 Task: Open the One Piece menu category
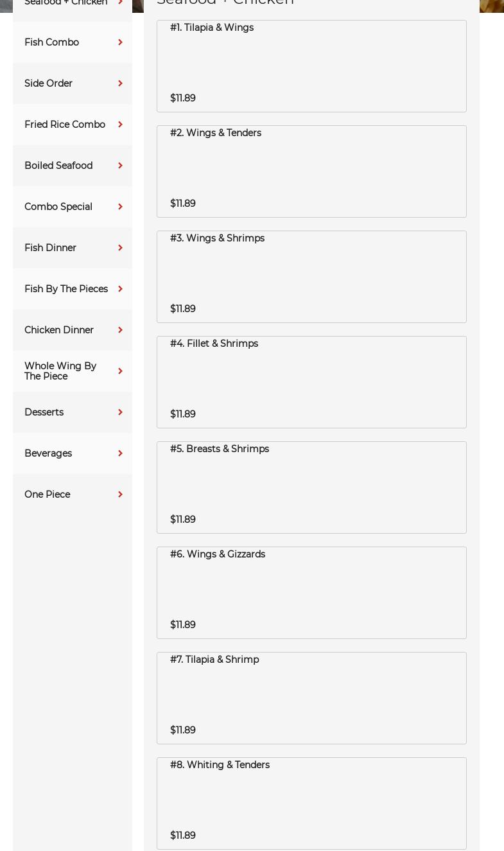point(73,495)
